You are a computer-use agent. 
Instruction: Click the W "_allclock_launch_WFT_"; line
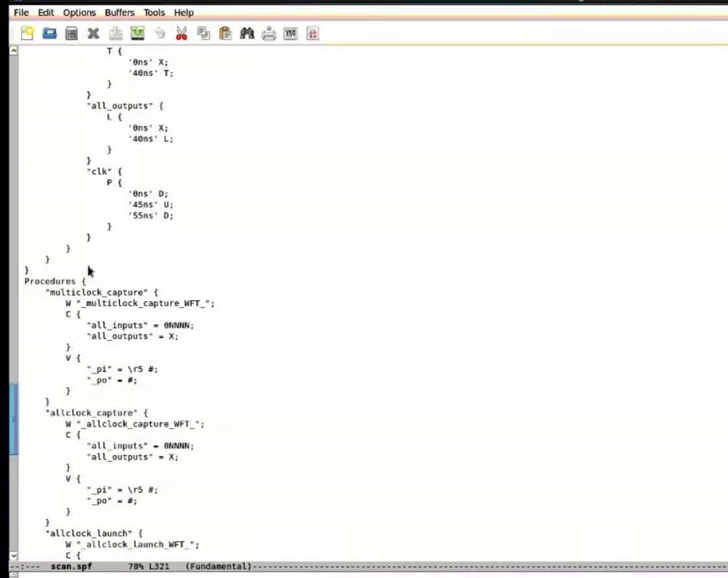(133, 544)
